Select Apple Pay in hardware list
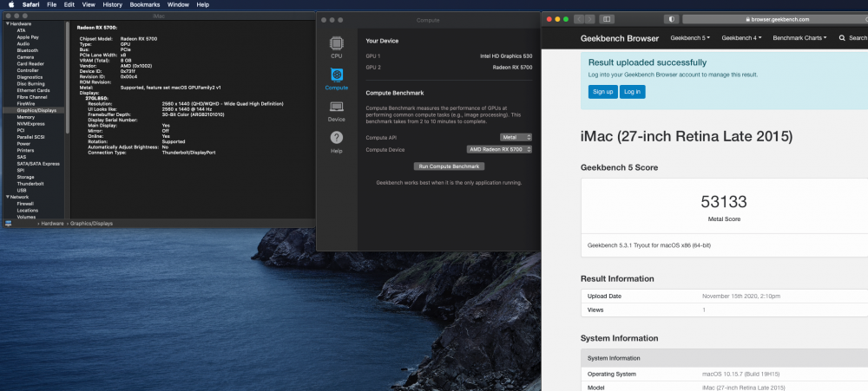Screen dimensions: 868x391 pos(27,37)
